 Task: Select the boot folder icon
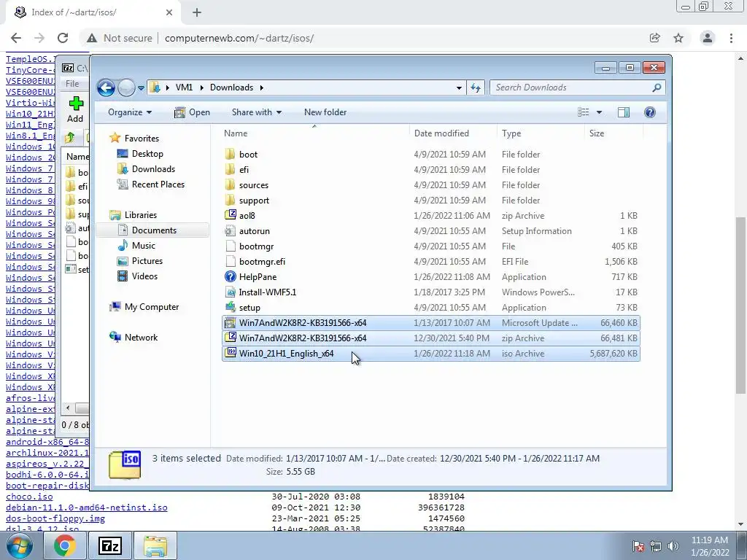[x=230, y=154]
